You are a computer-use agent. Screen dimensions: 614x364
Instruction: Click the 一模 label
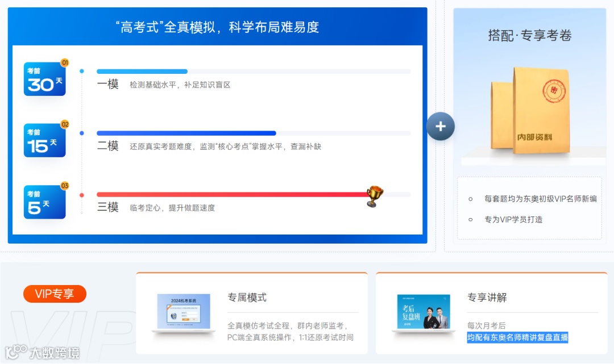(x=107, y=84)
